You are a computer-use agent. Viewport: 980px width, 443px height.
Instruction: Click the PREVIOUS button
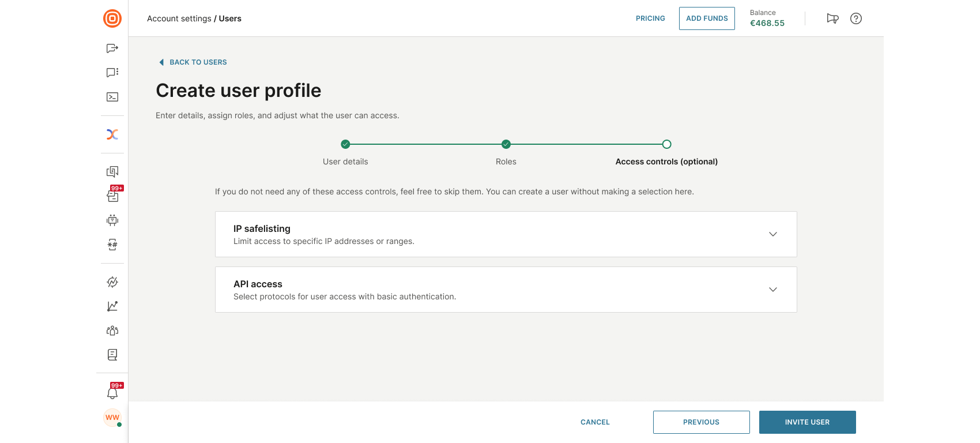[701, 422]
